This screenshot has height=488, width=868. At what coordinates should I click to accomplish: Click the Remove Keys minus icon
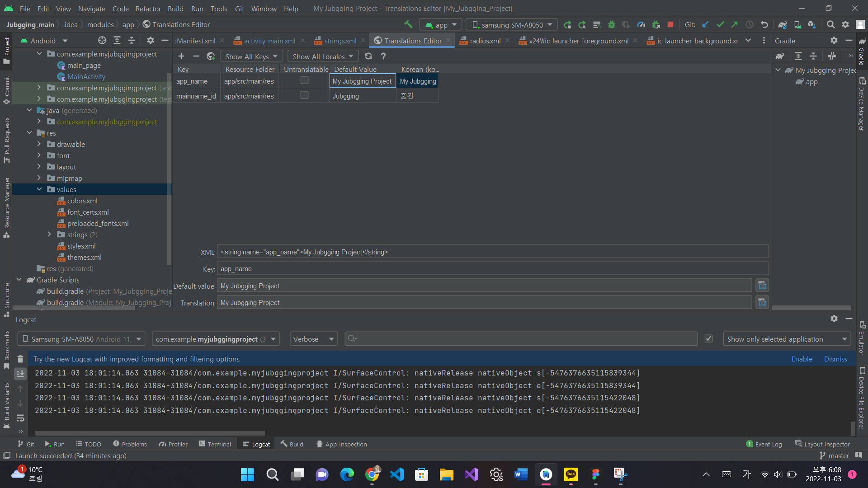[196, 56]
